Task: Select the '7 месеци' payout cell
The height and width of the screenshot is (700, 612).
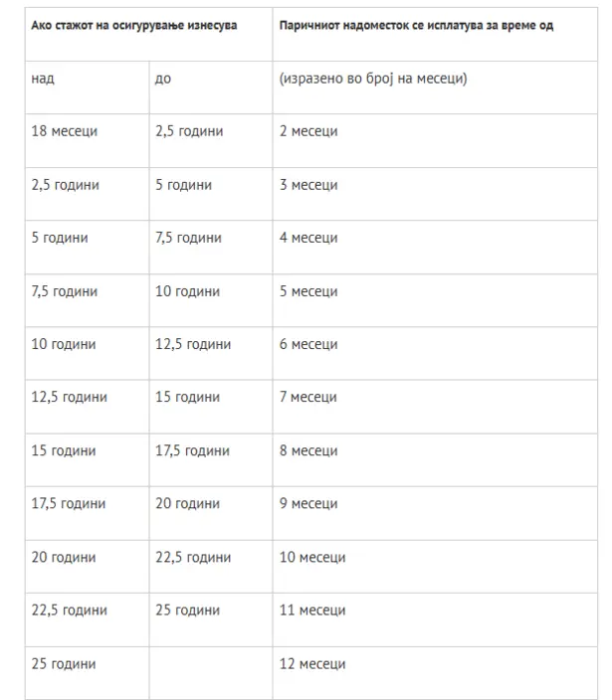Action: [435, 407]
